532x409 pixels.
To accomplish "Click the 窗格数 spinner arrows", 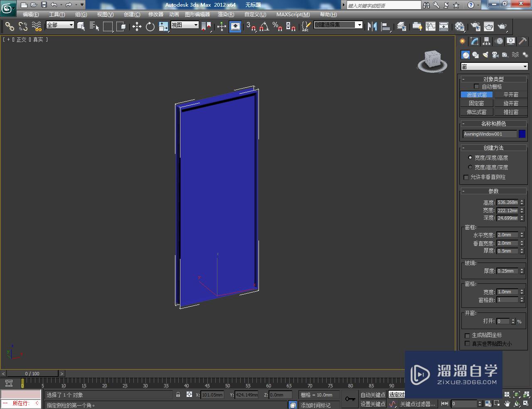I will click(x=522, y=300).
